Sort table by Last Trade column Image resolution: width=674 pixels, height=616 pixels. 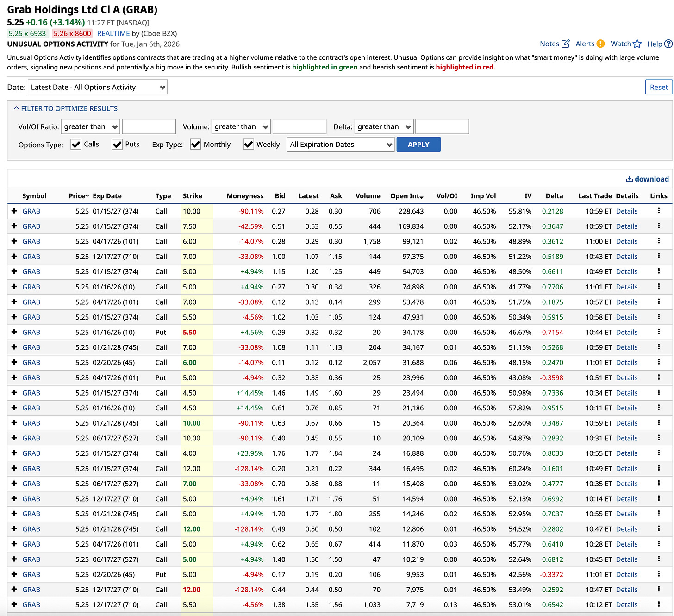(x=595, y=196)
